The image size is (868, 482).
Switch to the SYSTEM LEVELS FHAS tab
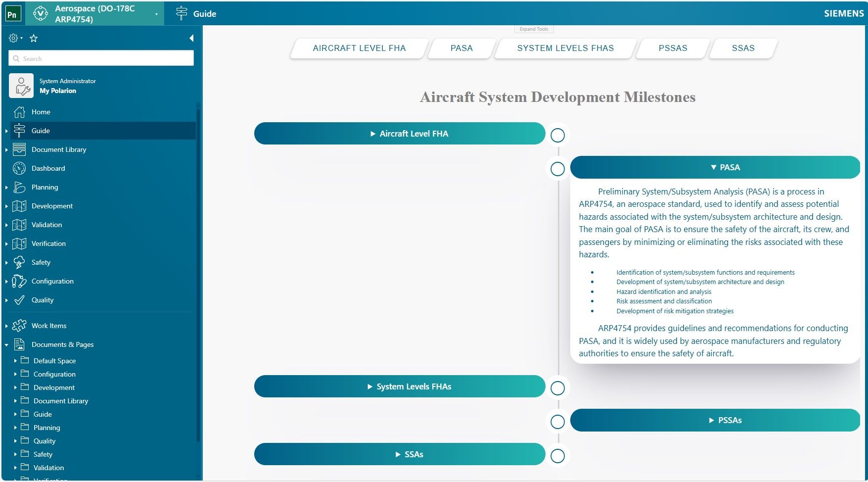(x=565, y=48)
